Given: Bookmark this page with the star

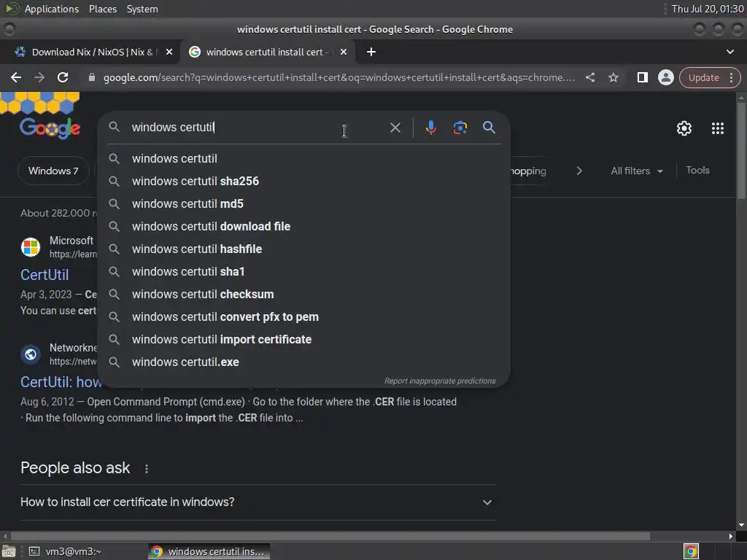Looking at the screenshot, I should tap(614, 77).
